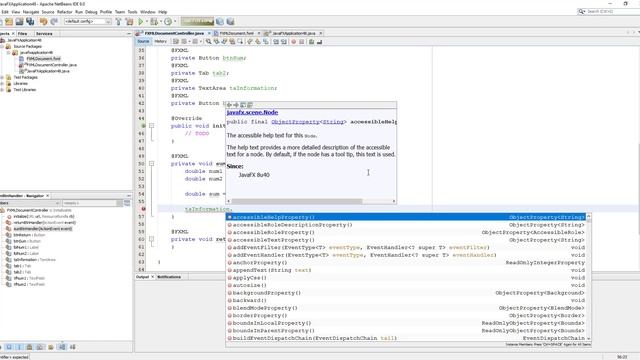Screen dimensions: 640x360
Task: Select taInformation : TextArea in Navigator
Action: pos(34,260)
